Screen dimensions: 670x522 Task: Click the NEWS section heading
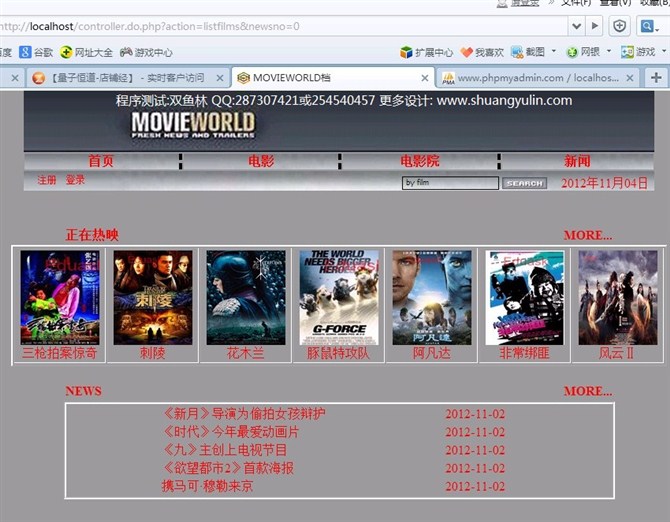click(83, 391)
